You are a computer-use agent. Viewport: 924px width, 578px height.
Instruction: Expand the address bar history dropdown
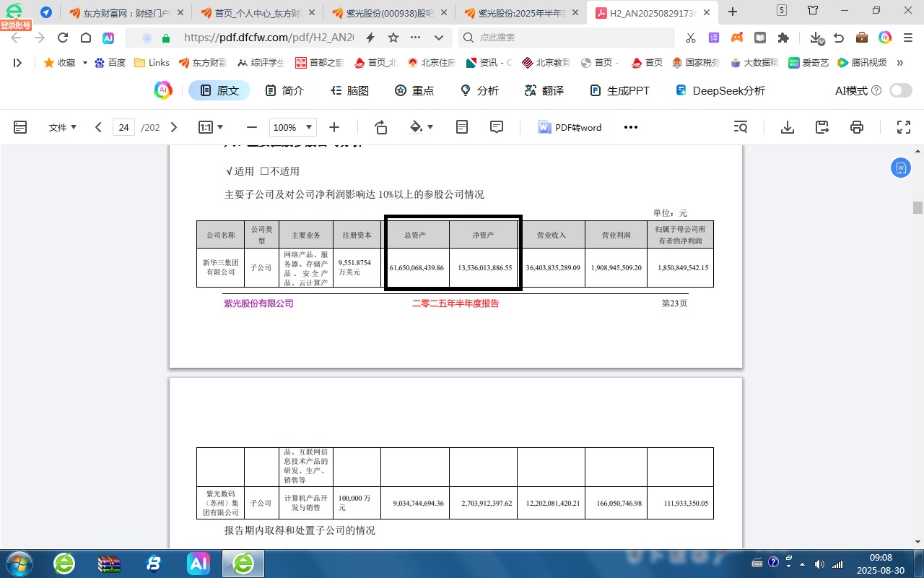[439, 38]
